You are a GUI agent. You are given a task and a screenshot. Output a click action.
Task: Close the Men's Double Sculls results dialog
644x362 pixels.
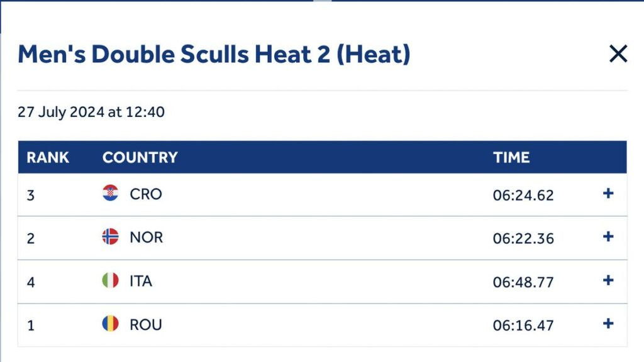click(618, 54)
